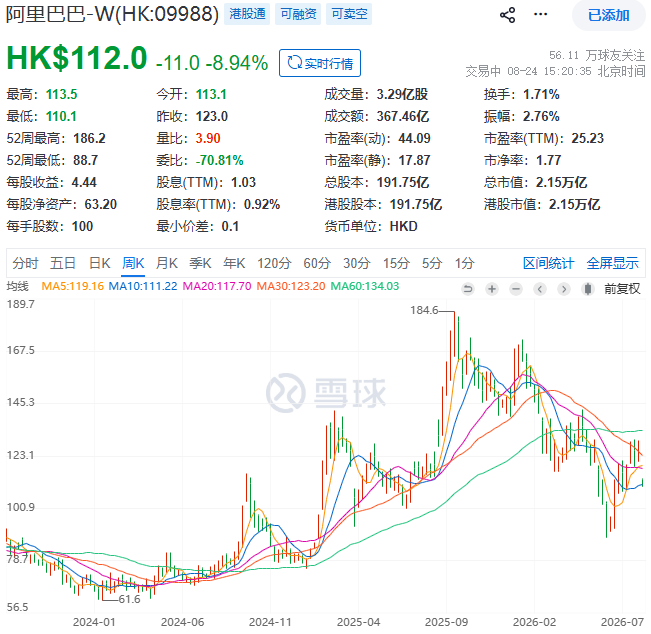Zoom out chart with minus icon
Image resolution: width=651 pixels, height=634 pixels.
[516, 289]
